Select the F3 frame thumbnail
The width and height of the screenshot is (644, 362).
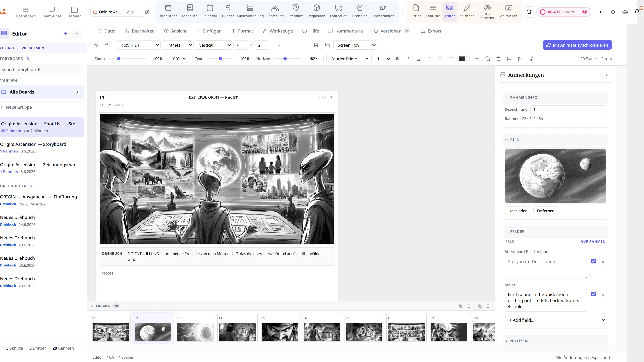pyautogui.click(x=195, y=328)
